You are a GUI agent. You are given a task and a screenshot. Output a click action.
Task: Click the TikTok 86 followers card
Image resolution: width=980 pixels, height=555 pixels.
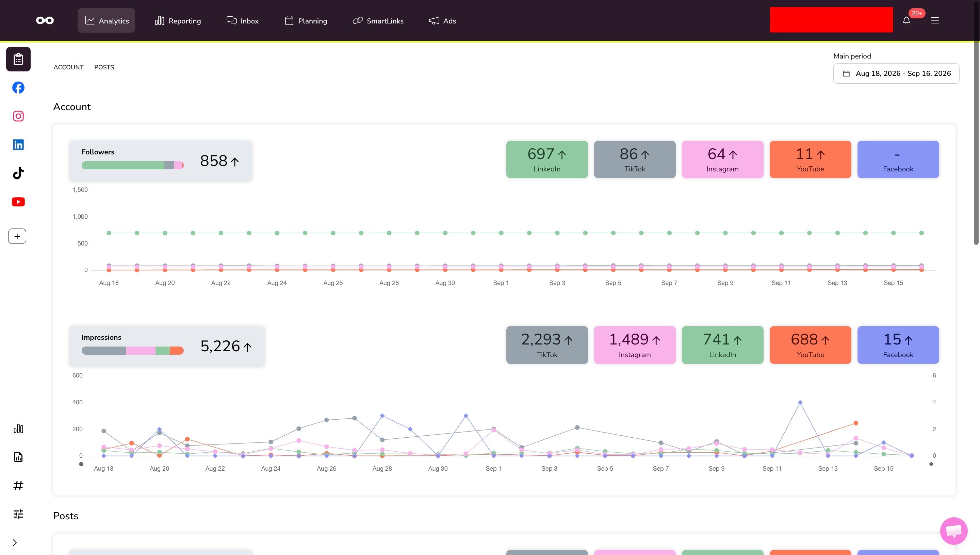(635, 159)
